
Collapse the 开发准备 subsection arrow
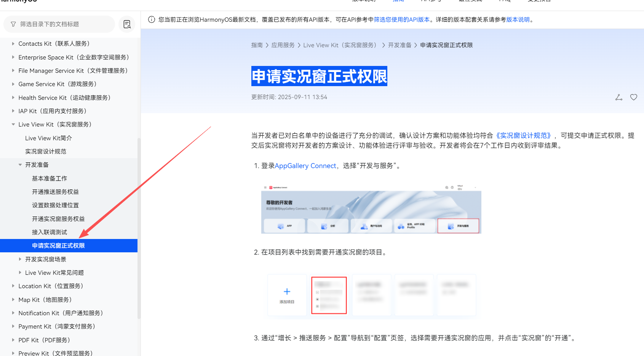(20, 165)
